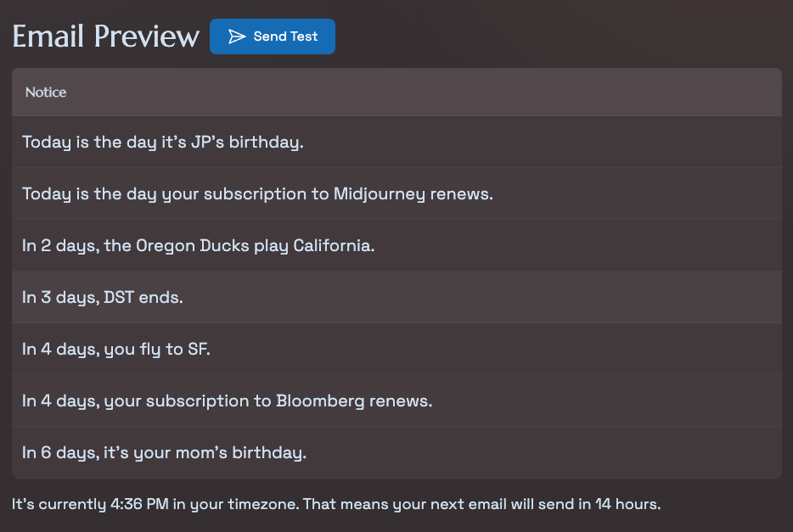Viewport: 793px width, 532px height.
Task: Click the mom's birthday notice row
Action: tap(396, 453)
